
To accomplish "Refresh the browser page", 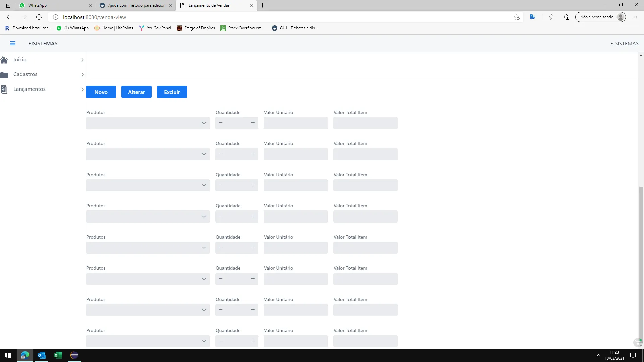I will (39, 17).
